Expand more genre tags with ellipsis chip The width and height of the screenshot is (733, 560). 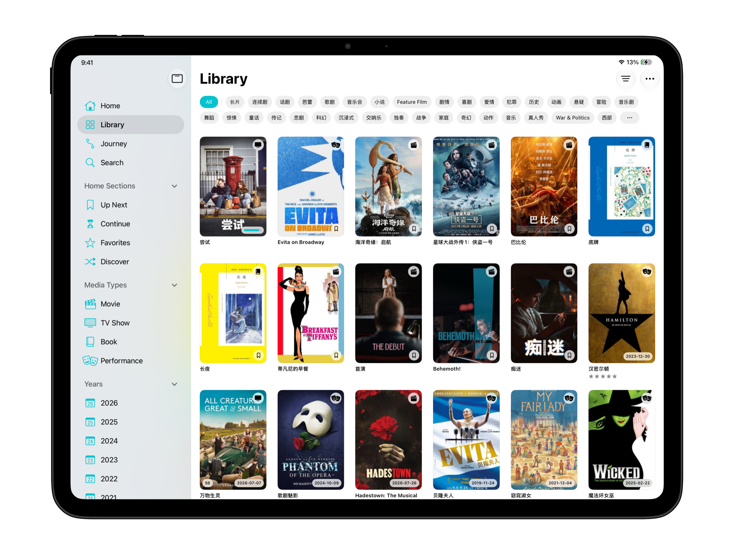pyautogui.click(x=629, y=118)
